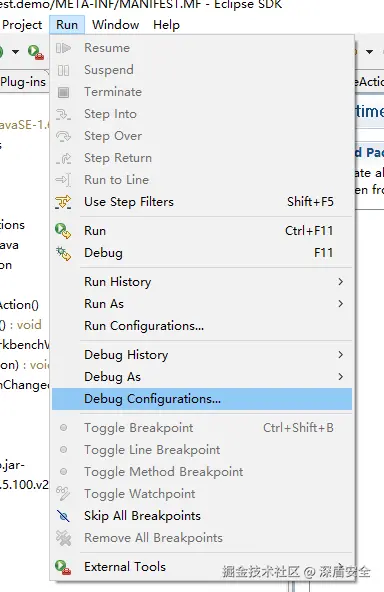Screen dimensions: 384x592
Task: Click External Tools toolbar icon behind menu
Action: click(36, 52)
